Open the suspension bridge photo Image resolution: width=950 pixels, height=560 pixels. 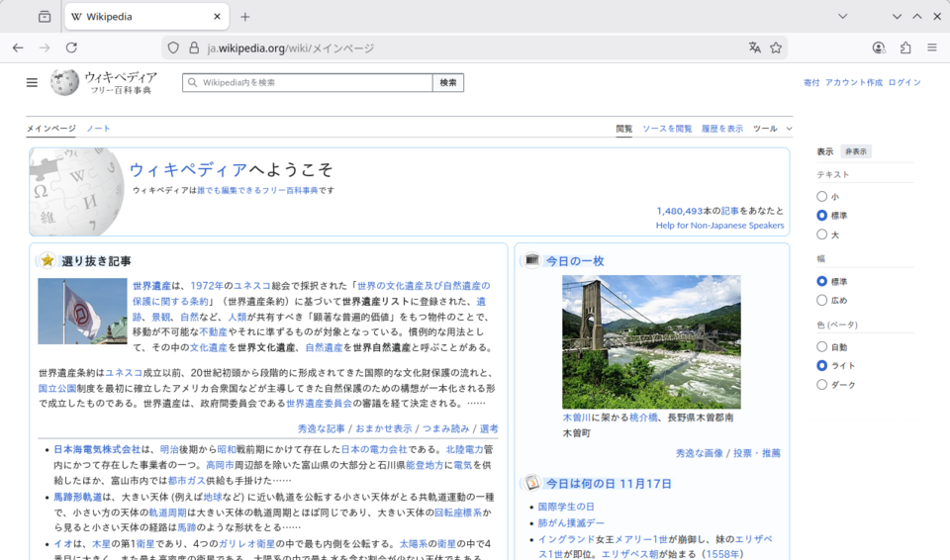651,341
